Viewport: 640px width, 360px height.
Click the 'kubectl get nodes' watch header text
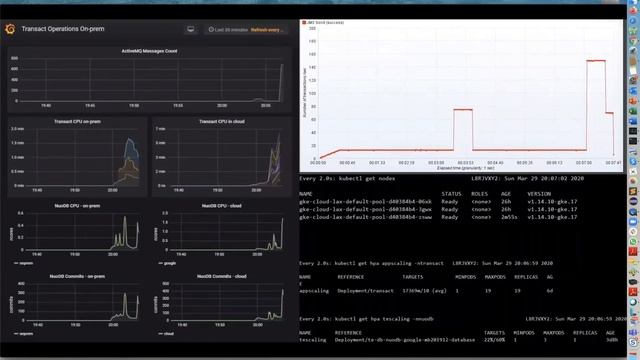[347, 178]
